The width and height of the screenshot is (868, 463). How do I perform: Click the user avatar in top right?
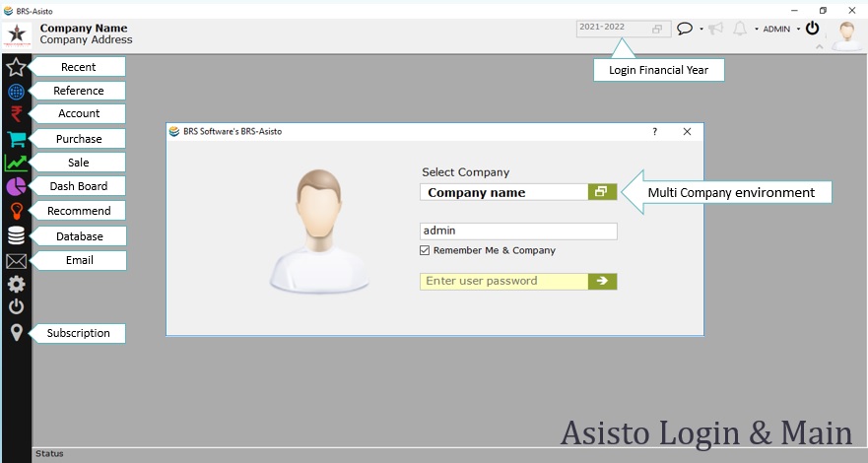pyautogui.click(x=847, y=35)
